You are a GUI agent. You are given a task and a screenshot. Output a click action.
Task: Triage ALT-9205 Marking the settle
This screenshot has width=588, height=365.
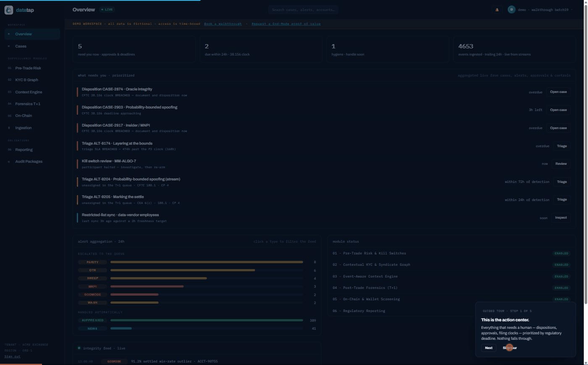[x=562, y=200]
